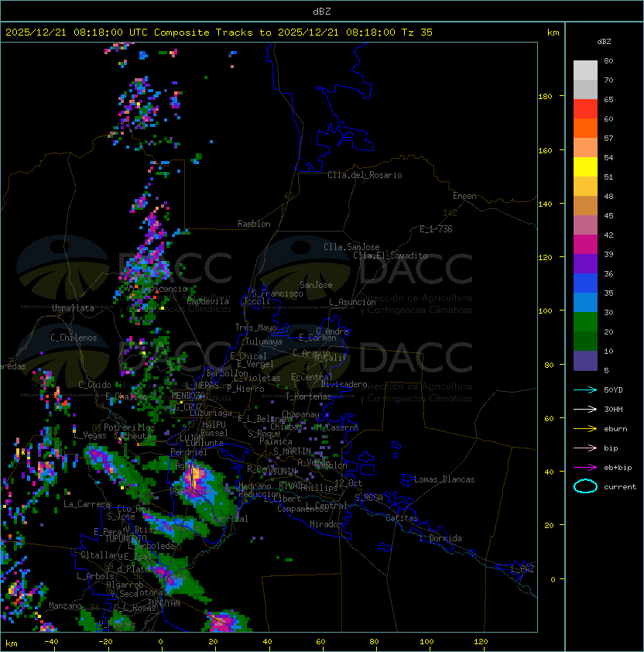This screenshot has height=652, width=644.
Task: Click the bip pink arrow legend icon
Action: (585, 448)
